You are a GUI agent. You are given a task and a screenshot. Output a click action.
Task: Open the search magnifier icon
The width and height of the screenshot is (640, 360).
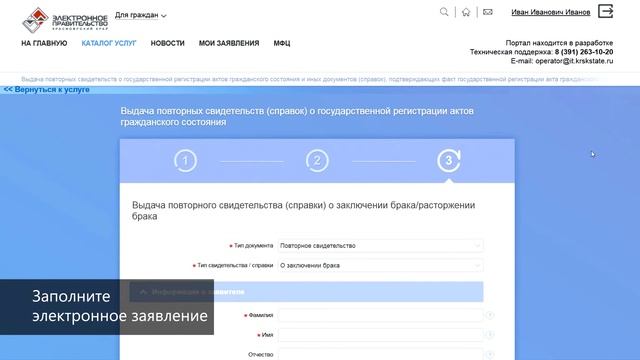[x=444, y=12]
